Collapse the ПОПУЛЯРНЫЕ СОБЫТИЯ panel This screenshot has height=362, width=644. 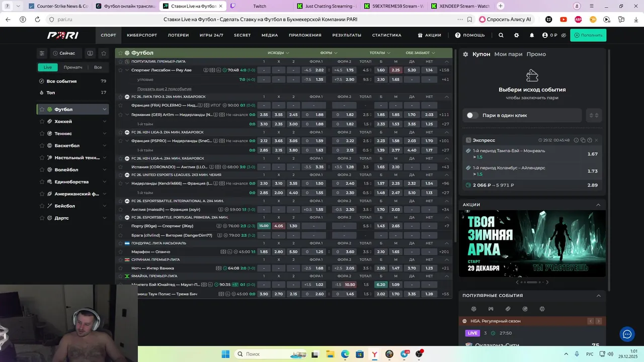[x=598, y=296]
